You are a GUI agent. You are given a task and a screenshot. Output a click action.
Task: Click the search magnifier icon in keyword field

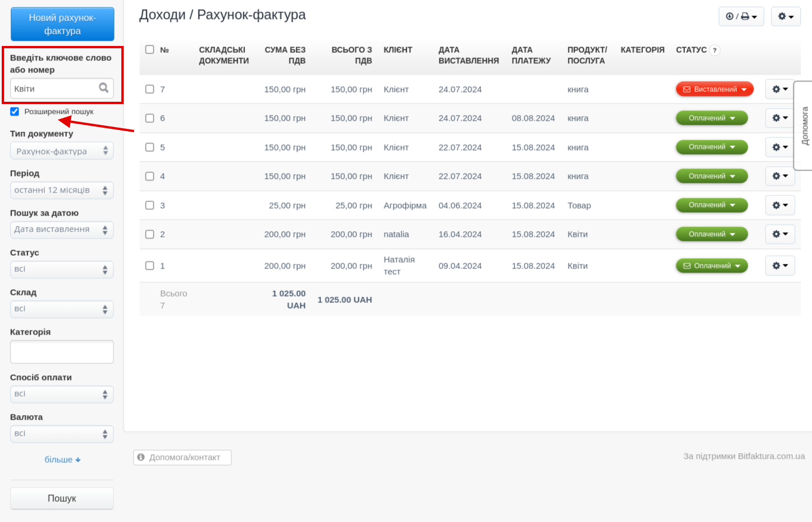pyautogui.click(x=104, y=88)
